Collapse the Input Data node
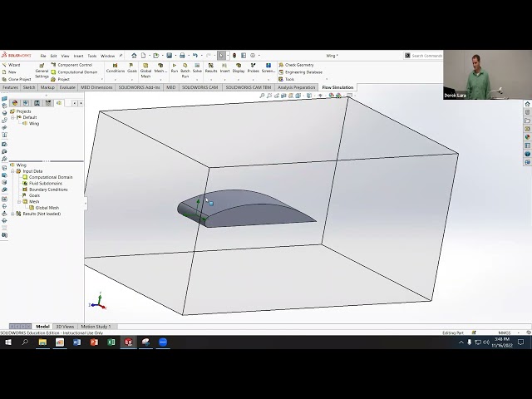 [12, 171]
